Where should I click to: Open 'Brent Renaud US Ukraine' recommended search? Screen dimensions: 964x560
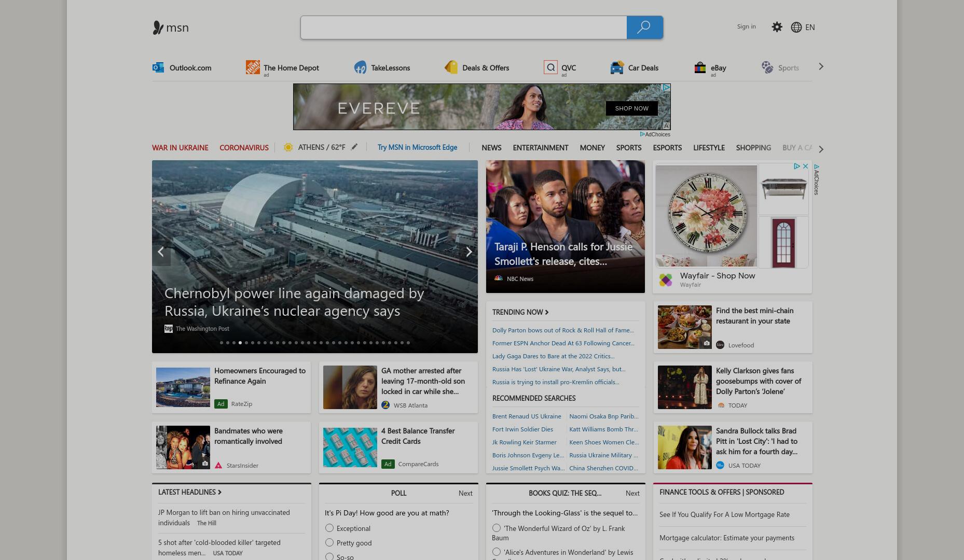(x=527, y=416)
